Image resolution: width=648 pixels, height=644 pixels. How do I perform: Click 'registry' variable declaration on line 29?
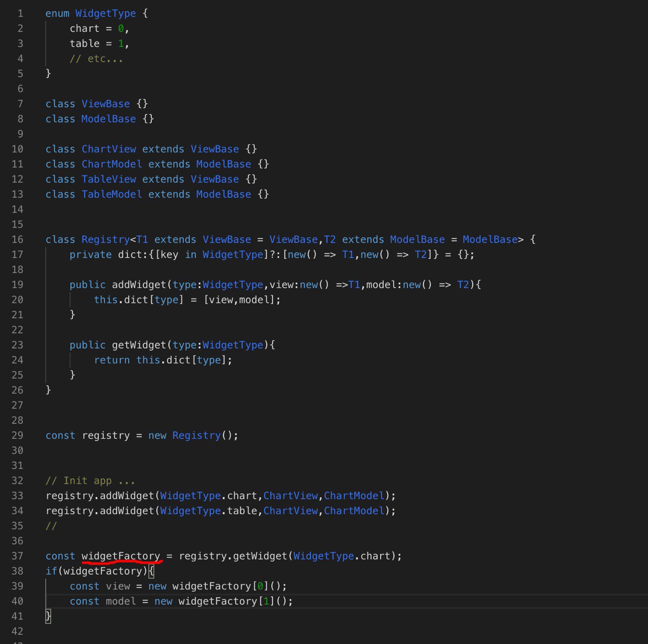click(106, 436)
